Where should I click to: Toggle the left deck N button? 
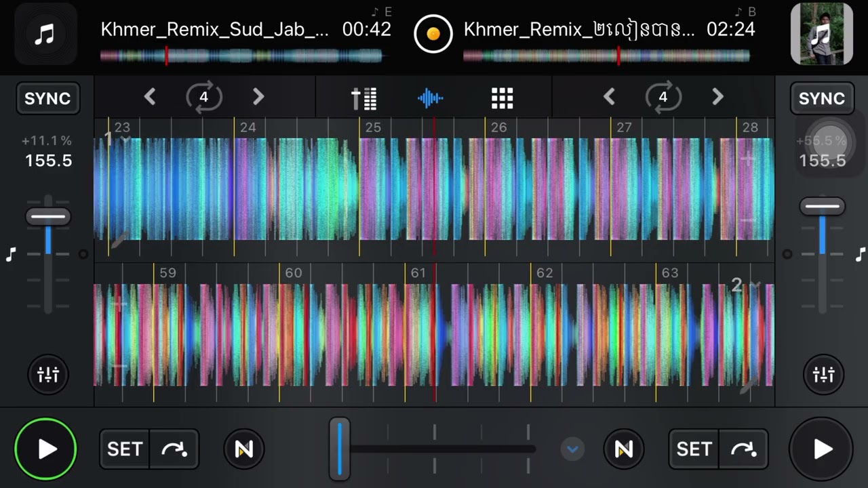pos(243,449)
